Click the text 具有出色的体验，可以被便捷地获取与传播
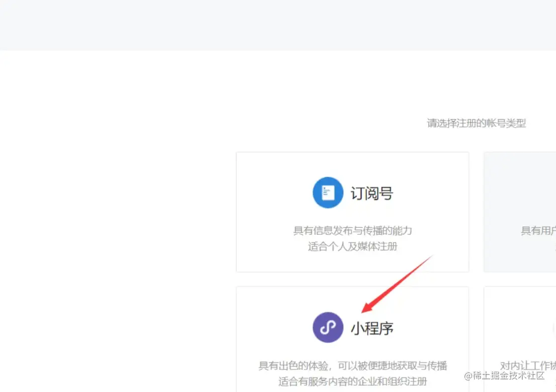The width and height of the screenshot is (556, 392). (352, 366)
